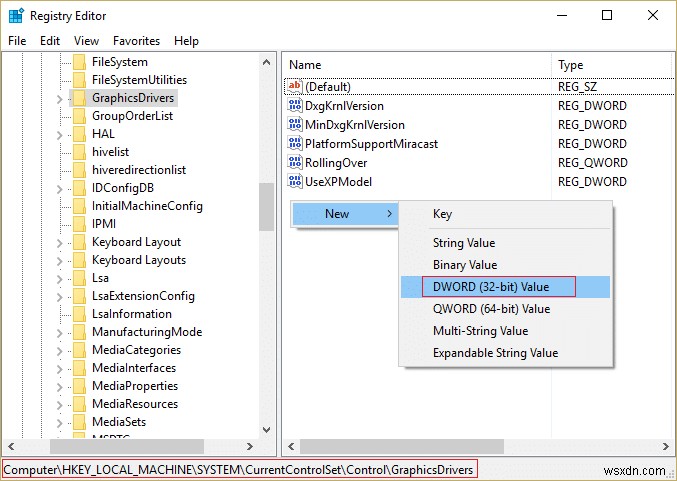
Task: Select the LsaExtensionConfig tree item label
Action: (x=143, y=296)
